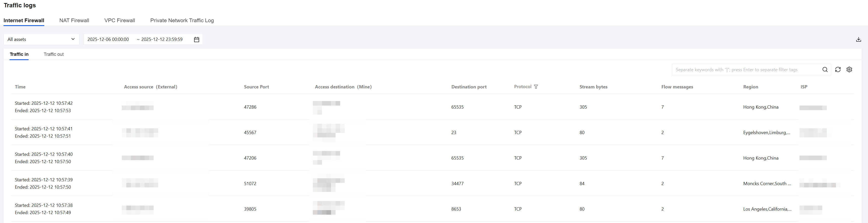This screenshot has height=223, width=868.
Task: Select the Traffic in tab
Action: [x=19, y=54]
